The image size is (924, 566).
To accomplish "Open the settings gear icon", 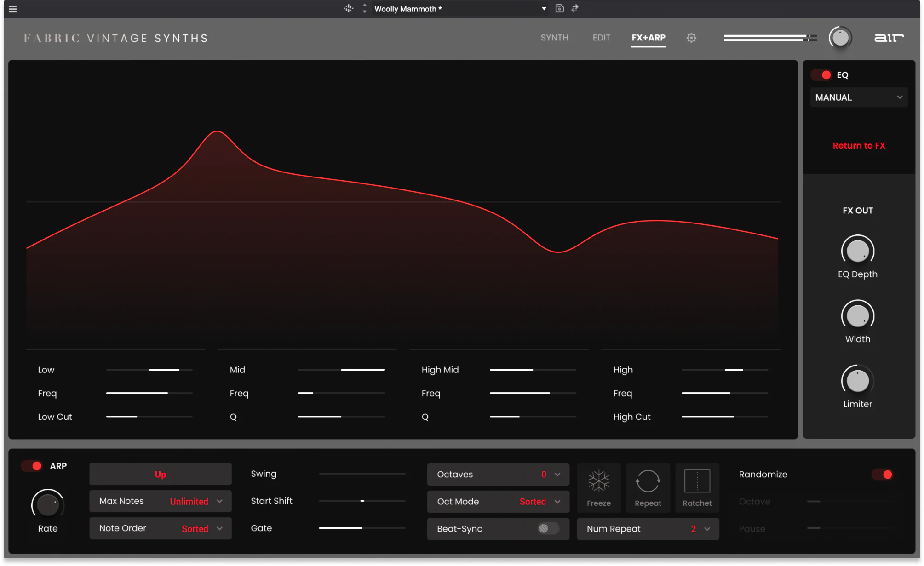I will 691,38.
